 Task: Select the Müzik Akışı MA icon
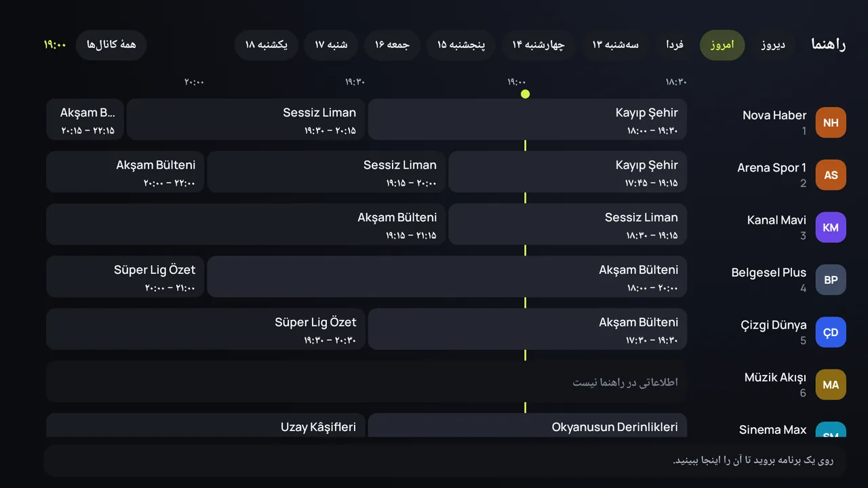pyautogui.click(x=831, y=384)
